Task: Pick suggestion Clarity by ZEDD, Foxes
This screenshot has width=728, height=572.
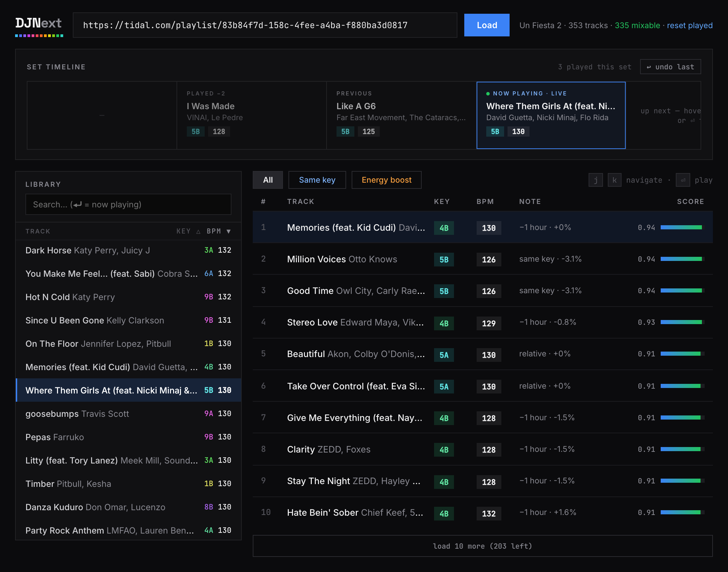Action: pos(482,449)
